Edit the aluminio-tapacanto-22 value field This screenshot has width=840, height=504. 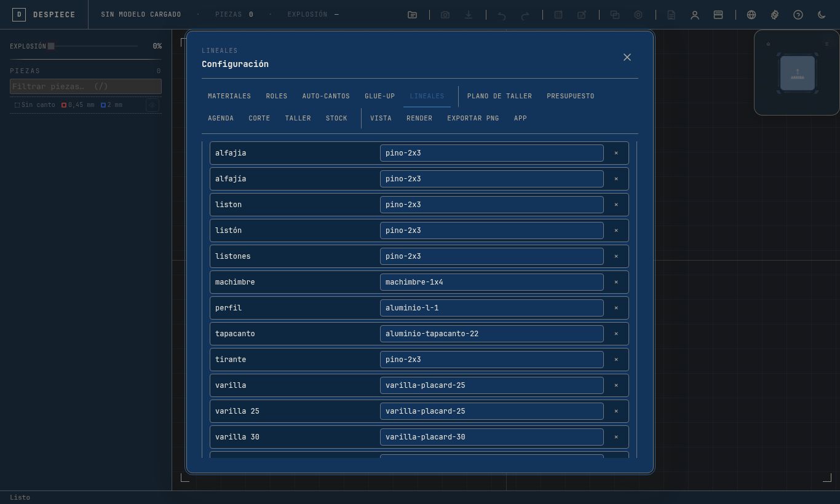pyautogui.click(x=492, y=334)
